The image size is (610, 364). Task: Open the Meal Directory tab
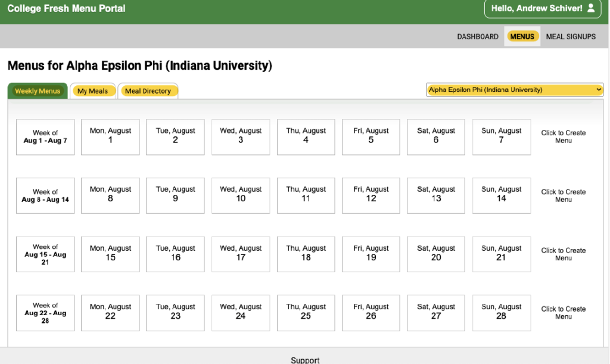pos(148,91)
